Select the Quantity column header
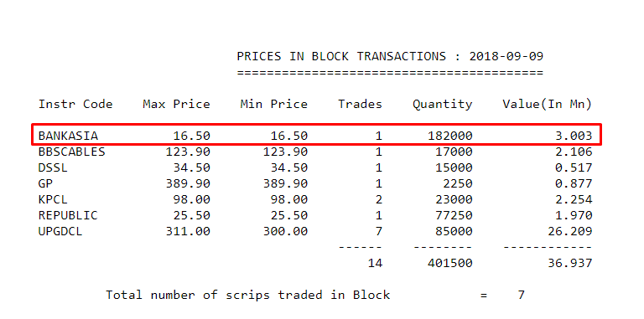 point(443,104)
